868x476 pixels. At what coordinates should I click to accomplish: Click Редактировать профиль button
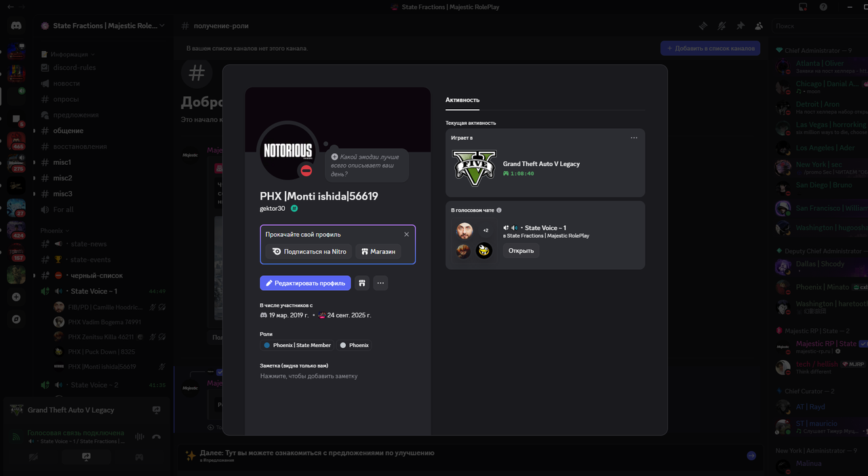(x=305, y=283)
